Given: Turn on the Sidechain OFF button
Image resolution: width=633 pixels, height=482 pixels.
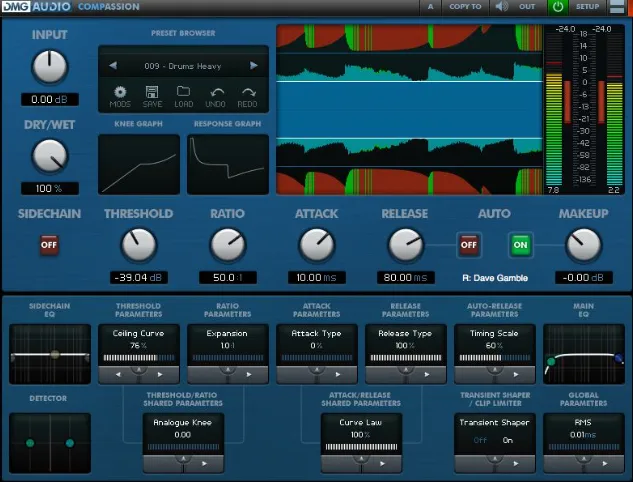Looking at the screenshot, I should 49,245.
